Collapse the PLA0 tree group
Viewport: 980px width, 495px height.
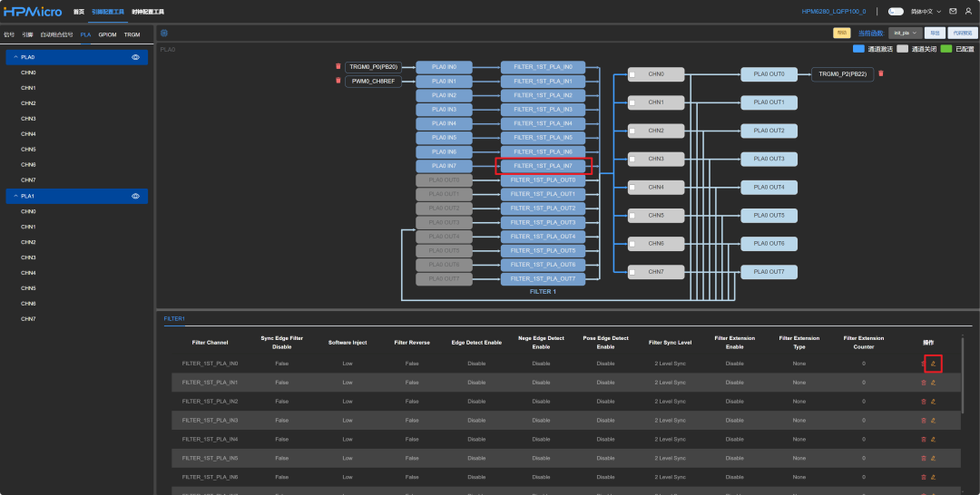14,57
